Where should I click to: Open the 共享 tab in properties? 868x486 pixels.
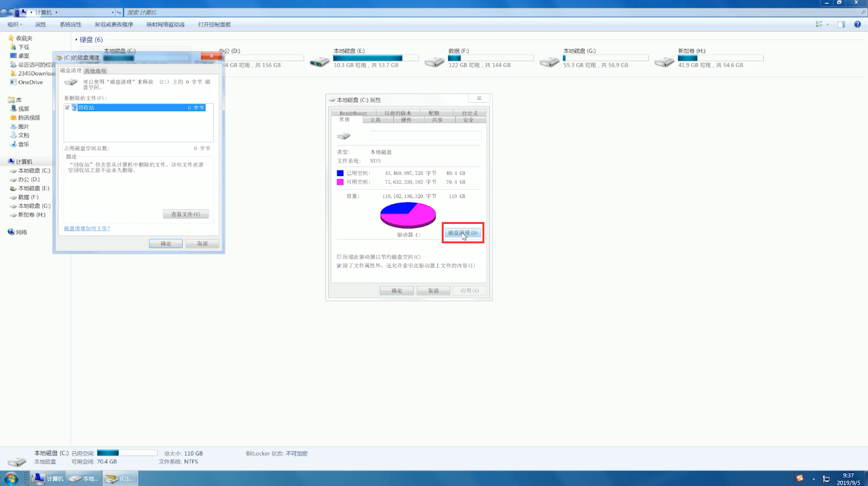(x=437, y=120)
